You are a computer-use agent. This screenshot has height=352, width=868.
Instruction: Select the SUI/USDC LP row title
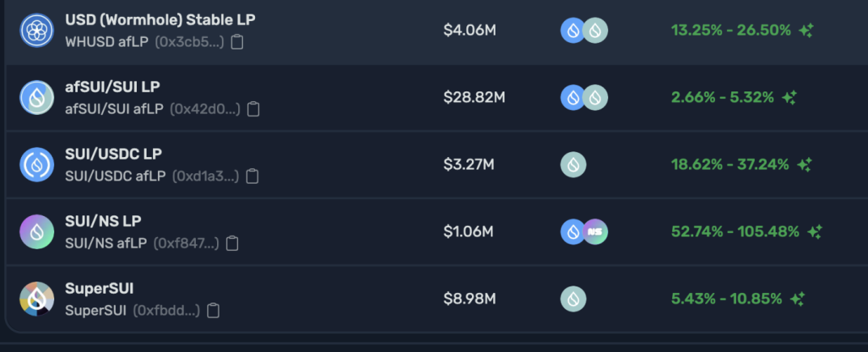pyautogui.click(x=113, y=153)
